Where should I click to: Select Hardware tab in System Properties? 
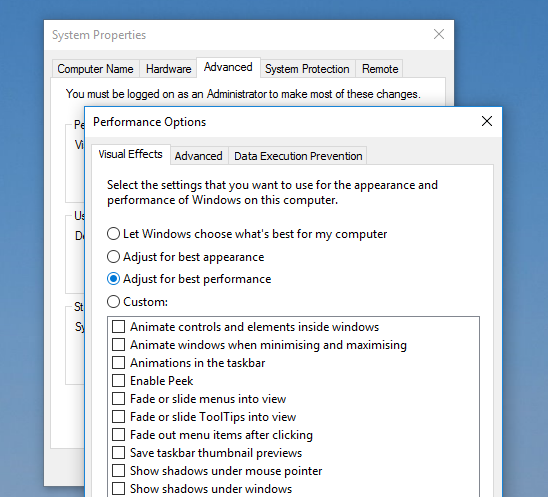coord(168,69)
